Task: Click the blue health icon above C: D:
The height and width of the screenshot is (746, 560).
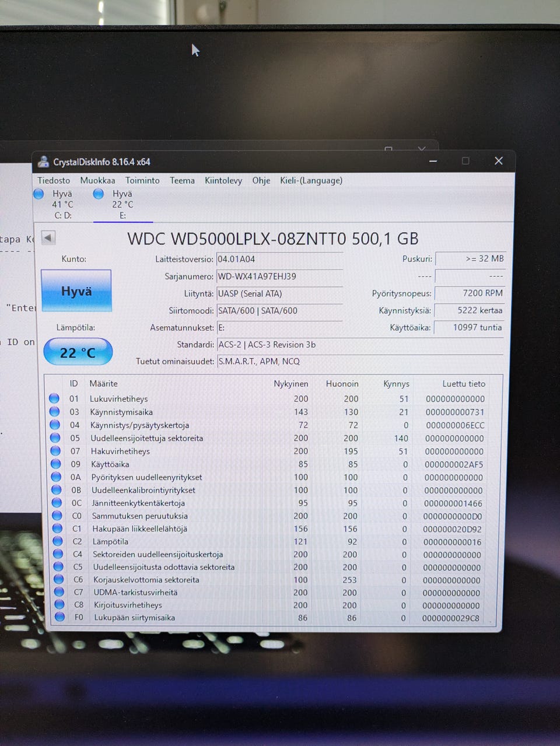Action: pos(38,194)
